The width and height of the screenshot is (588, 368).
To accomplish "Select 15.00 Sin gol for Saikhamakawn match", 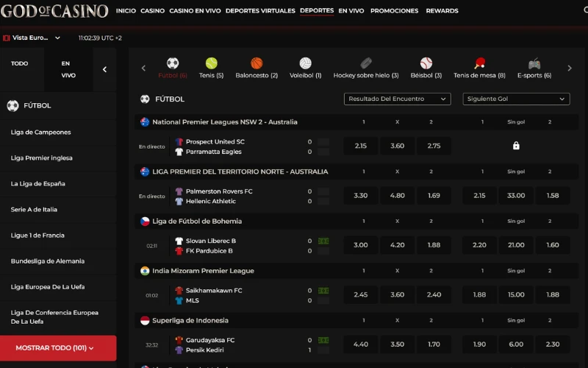I will [x=516, y=294].
